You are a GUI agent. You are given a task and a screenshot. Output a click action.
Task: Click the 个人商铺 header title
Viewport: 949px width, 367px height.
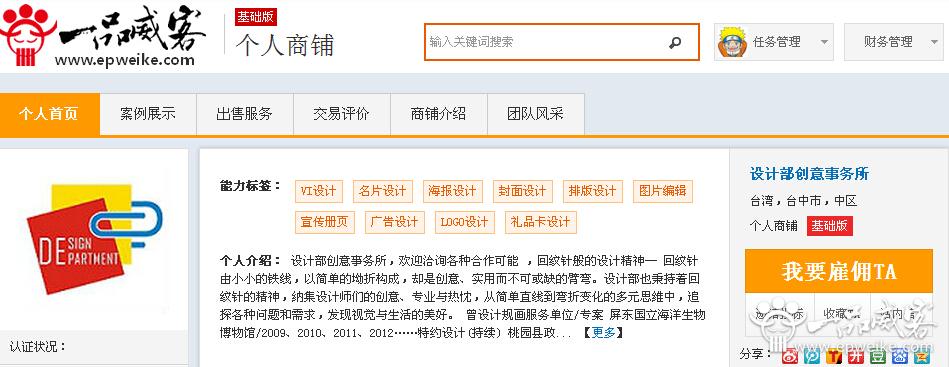point(284,45)
